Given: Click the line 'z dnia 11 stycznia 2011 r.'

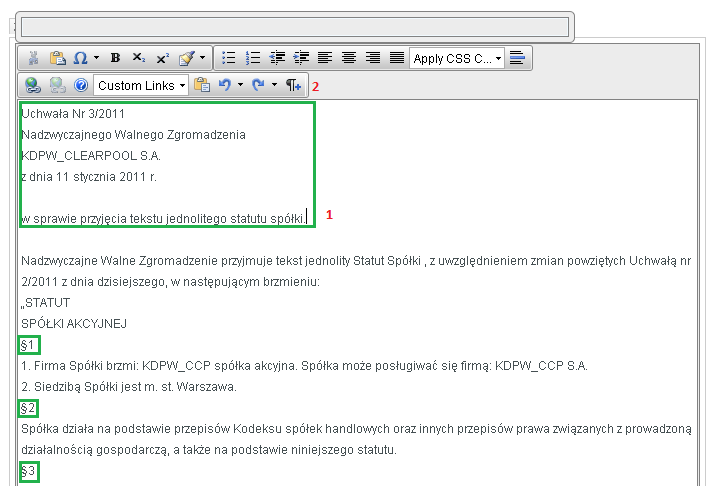Looking at the screenshot, I should [x=89, y=176].
